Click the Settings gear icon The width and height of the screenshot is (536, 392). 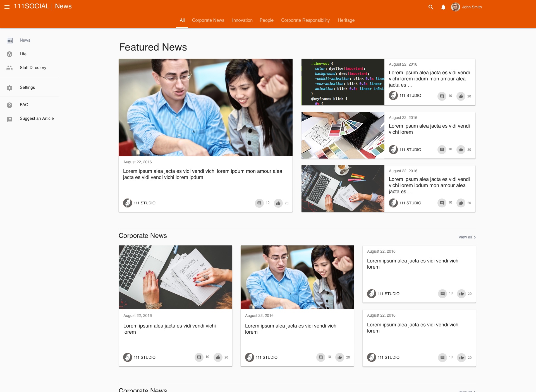click(x=9, y=88)
